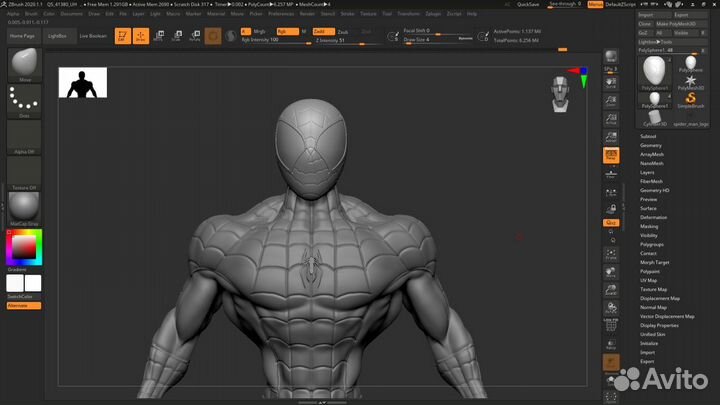Activate the Move transform icon
Viewport: 720px width, 405px height.
pos(159,36)
